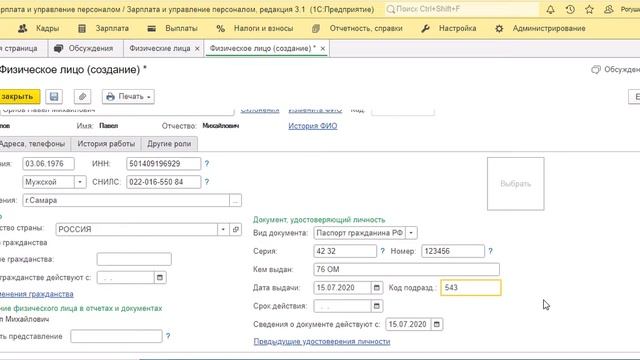Open the История ФИО link
Image resolution: width=640 pixels, height=360 pixels.
point(313,126)
